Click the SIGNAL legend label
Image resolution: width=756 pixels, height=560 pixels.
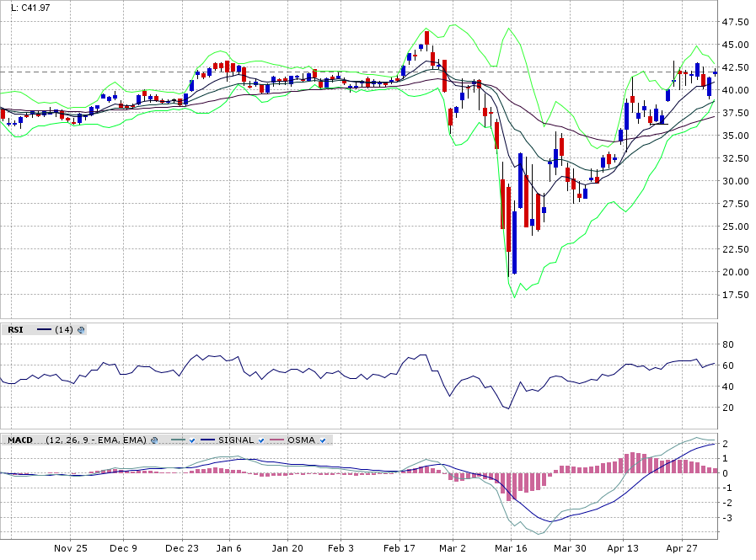(x=235, y=440)
